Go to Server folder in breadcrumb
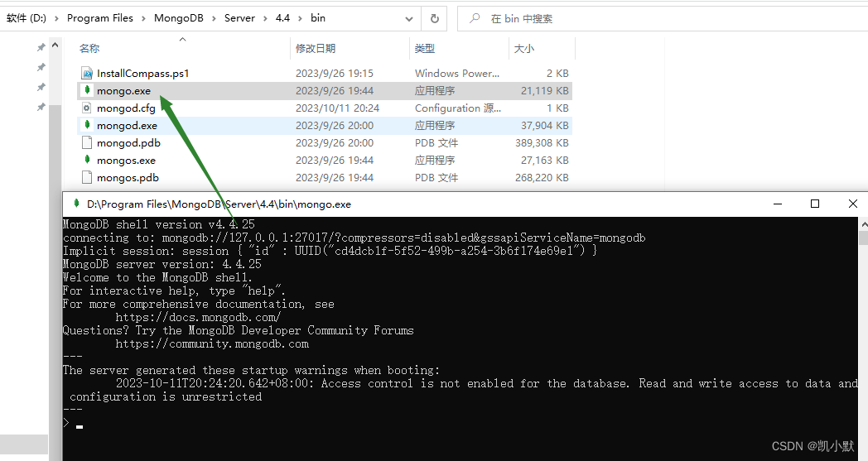 (x=239, y=18)
